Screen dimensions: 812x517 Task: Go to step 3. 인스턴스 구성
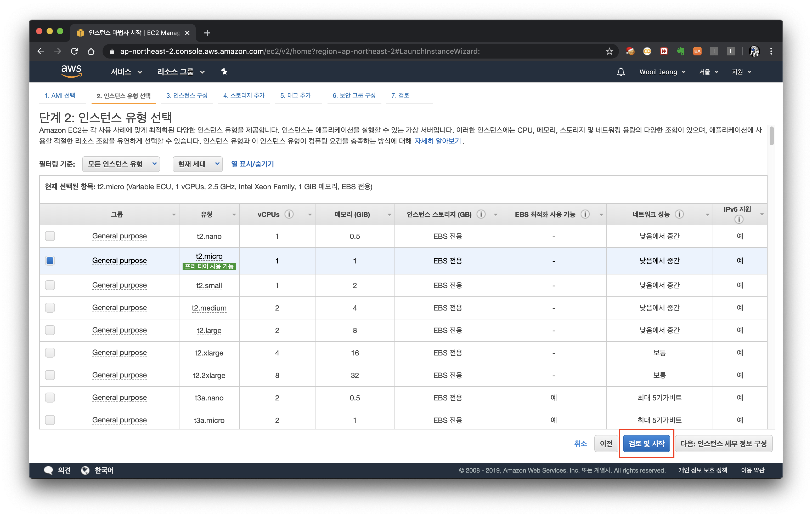[187, 95]
